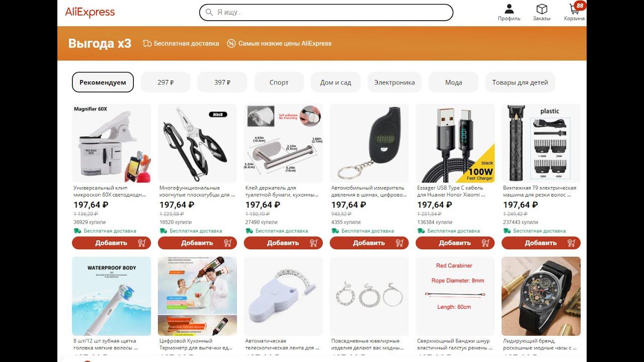Click cart icon on microscope's Добавить button
The width and height of the screenshot is (644, 362).
tap(142, 243)
